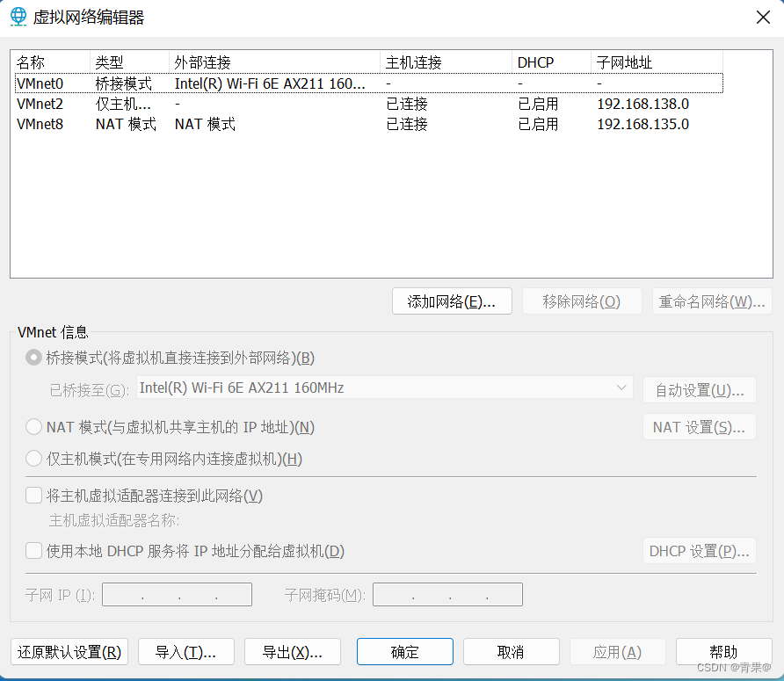Click the globe icon in the title bar
Screen dimensions: 784x681
point(18,17)
